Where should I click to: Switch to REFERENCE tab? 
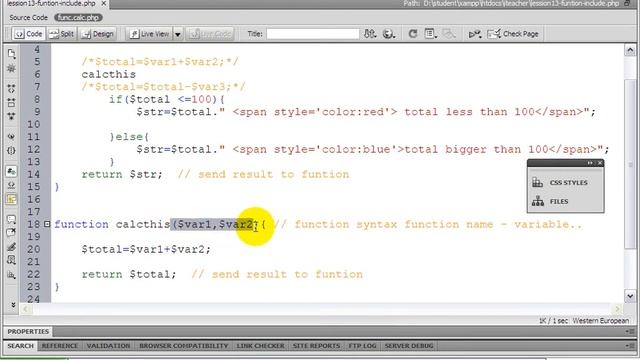coord(60,346)
